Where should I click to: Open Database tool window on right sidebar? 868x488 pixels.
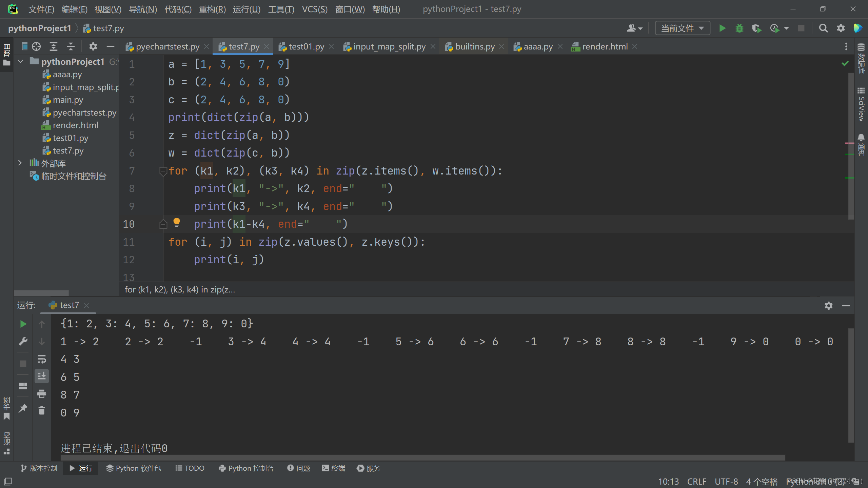(861, 58)
